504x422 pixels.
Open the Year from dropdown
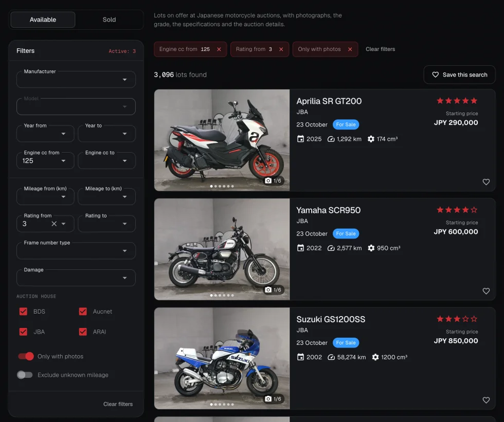(x=45, y=134)
